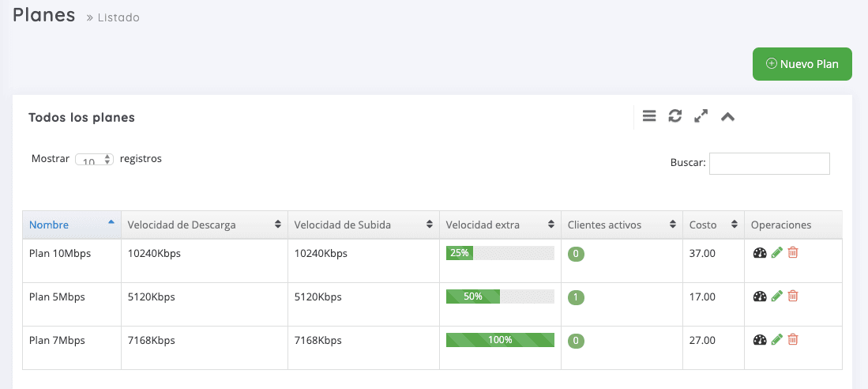
Task: Sort by Velocidad de Descarga column
Action: coord(205,225)
